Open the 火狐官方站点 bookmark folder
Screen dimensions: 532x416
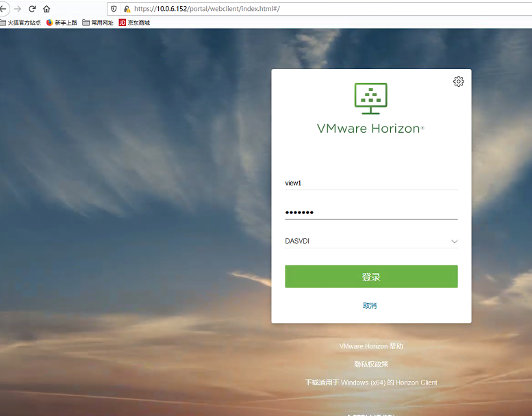pos(21,23)
